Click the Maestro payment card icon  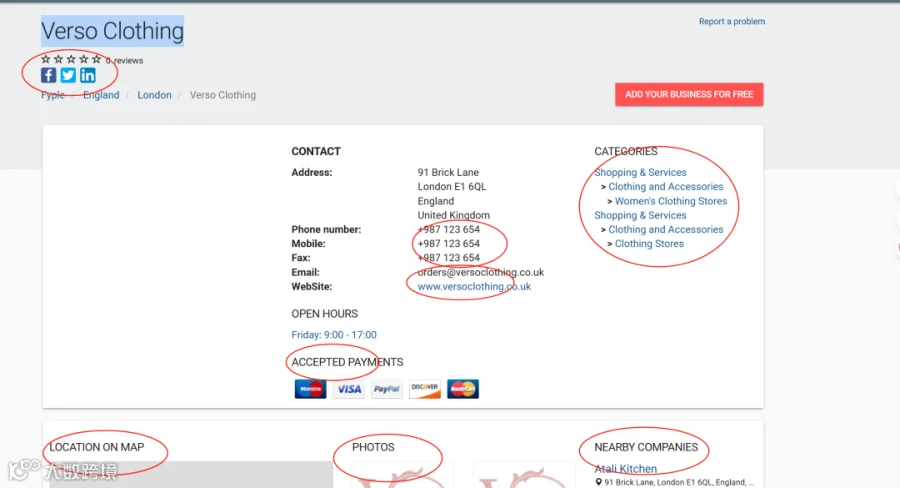coord(311,389)
